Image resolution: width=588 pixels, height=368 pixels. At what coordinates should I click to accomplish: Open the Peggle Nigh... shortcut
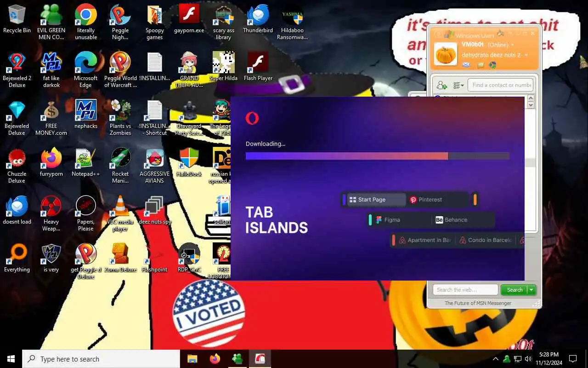pos(120,22)
